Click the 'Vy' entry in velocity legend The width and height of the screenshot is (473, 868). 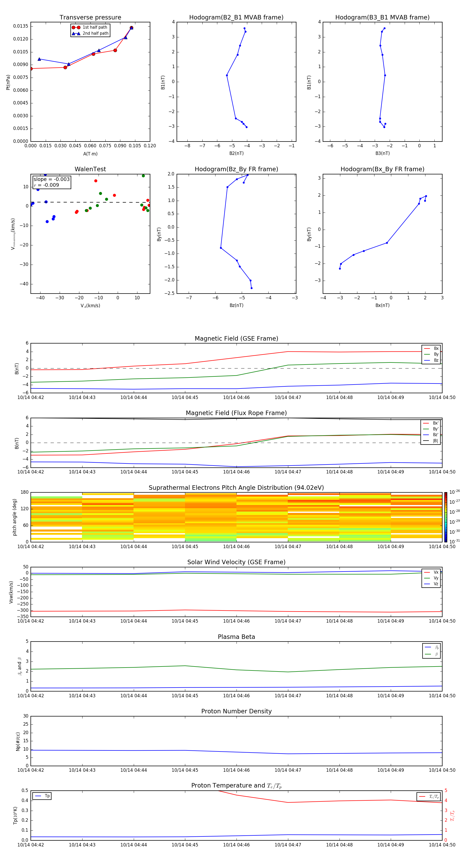pyautogui.click(x=431, y=578)
